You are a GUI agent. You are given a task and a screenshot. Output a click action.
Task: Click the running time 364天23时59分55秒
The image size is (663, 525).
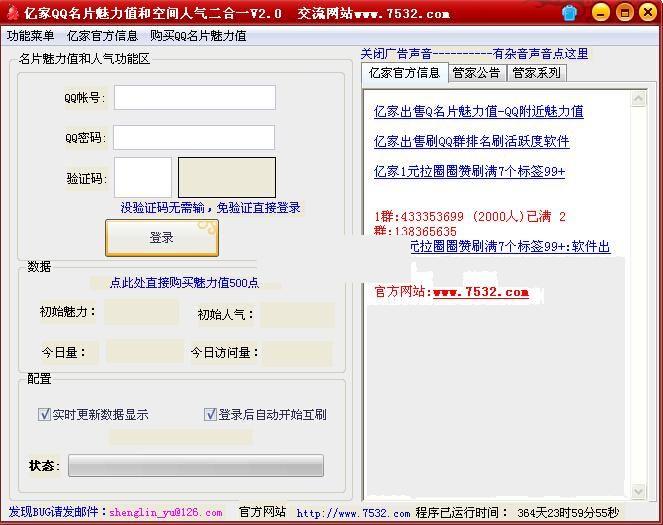(568, 513)
